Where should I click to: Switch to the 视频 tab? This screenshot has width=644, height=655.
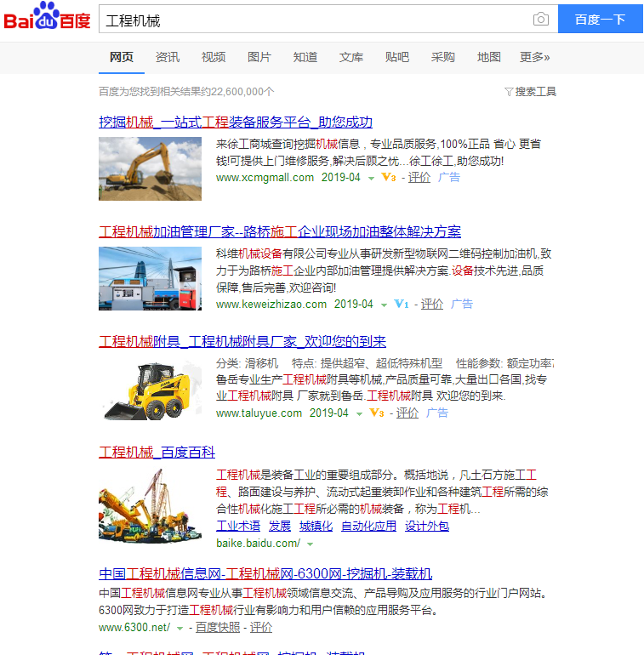[x=214, y=57]
